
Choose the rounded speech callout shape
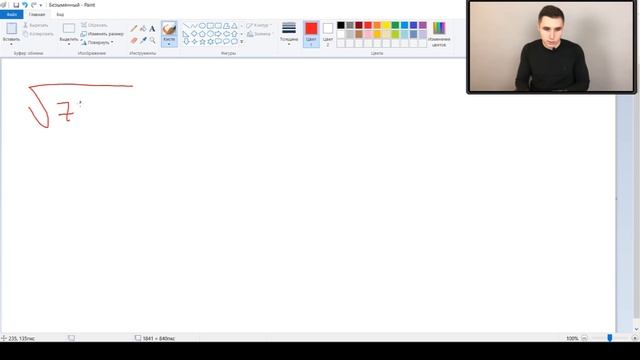(x=218, y=42)
